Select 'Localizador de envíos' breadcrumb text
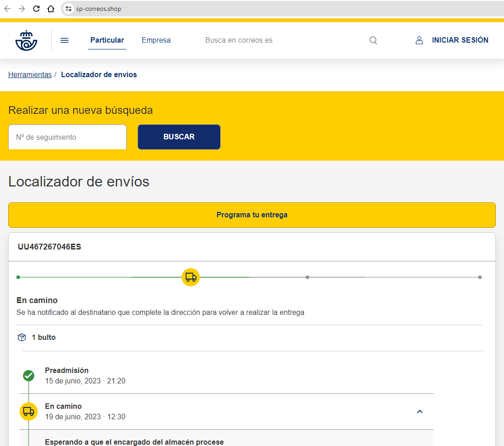The width and height of the screenshot is (504, 446). pos(99,74)
